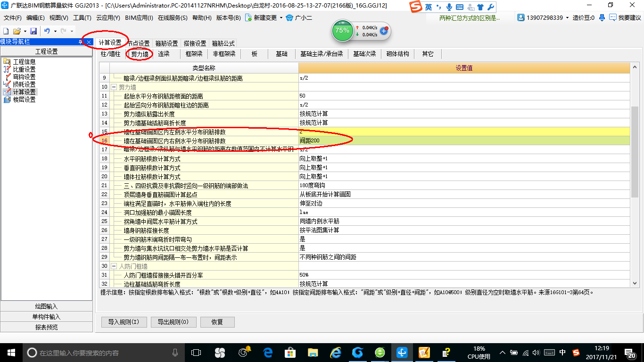Open the Redo history dropdown arrow

71,31
